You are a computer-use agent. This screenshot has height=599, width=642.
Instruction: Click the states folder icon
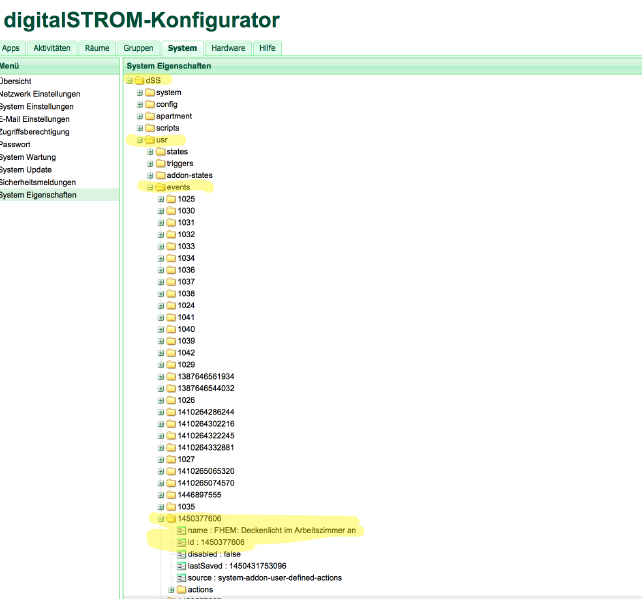point(160,151)
